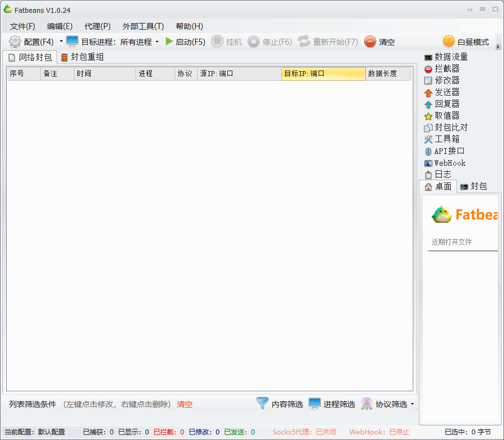Screen dimensions: 504x440
Task: Click the 列表筛选条件 label
Action: (32, 404)
